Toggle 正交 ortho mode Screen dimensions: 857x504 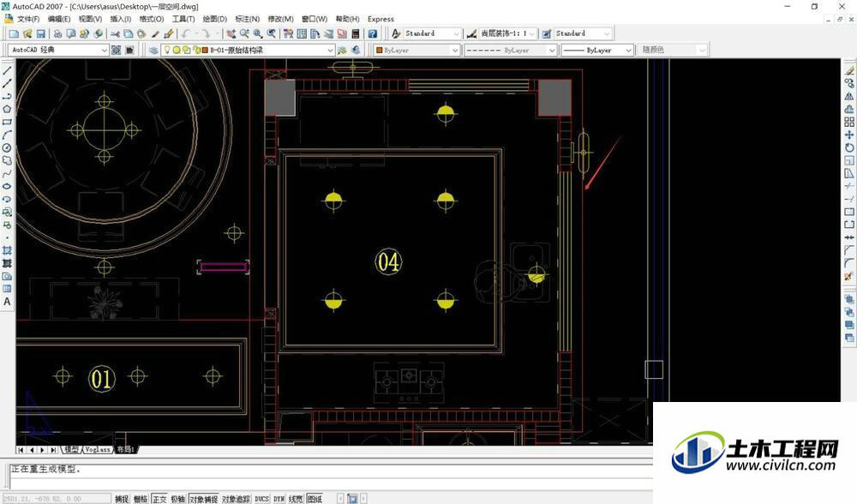click(x=159, y=499)
